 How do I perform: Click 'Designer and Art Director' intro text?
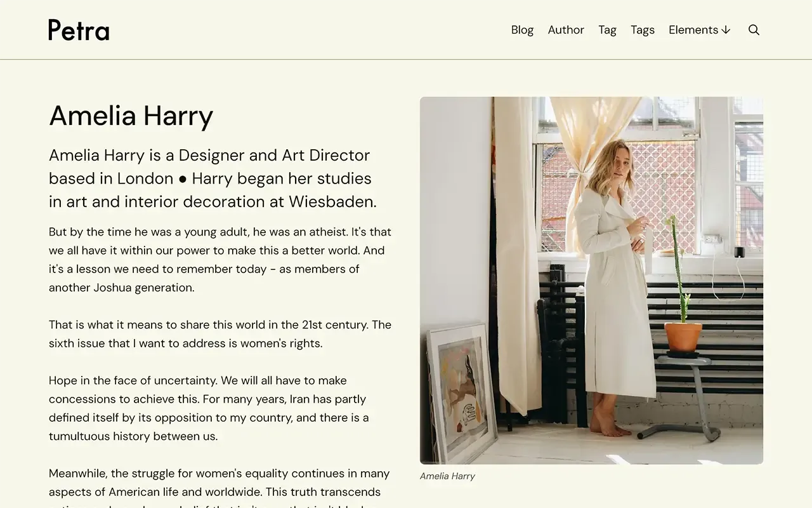(274, 156)
